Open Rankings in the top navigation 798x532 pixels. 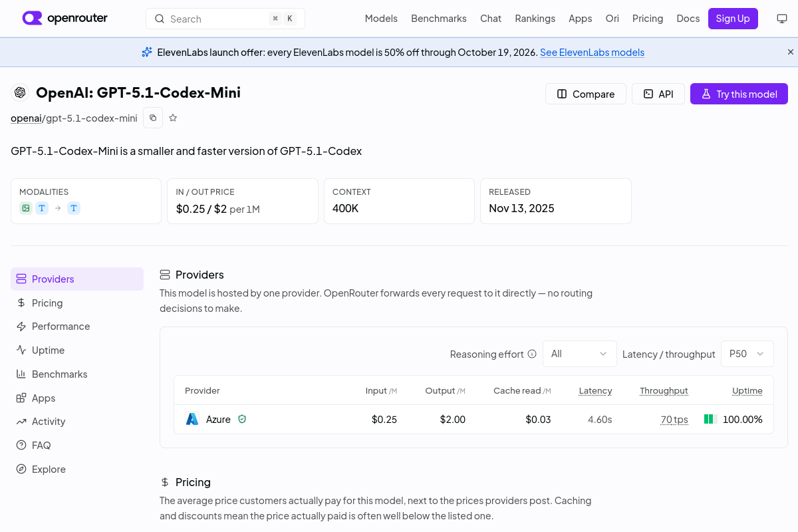535,19
